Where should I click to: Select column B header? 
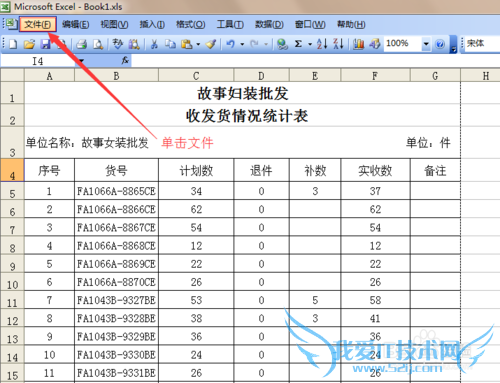116,76
